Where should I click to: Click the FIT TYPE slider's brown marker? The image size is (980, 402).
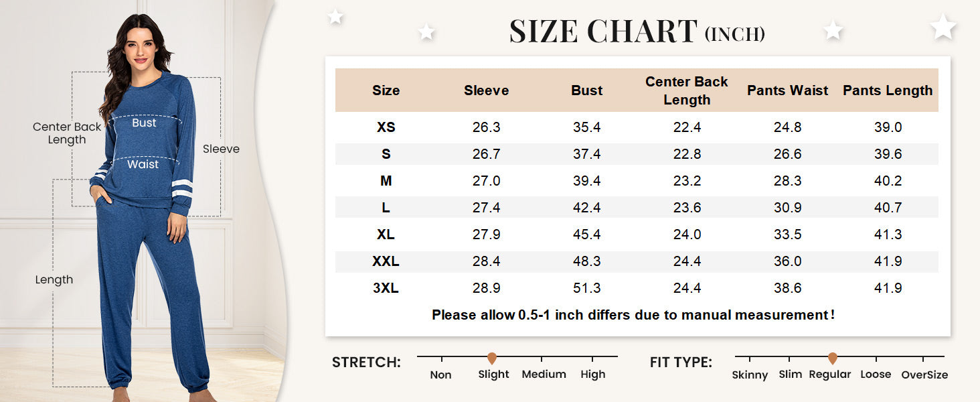tap(833, 358)
